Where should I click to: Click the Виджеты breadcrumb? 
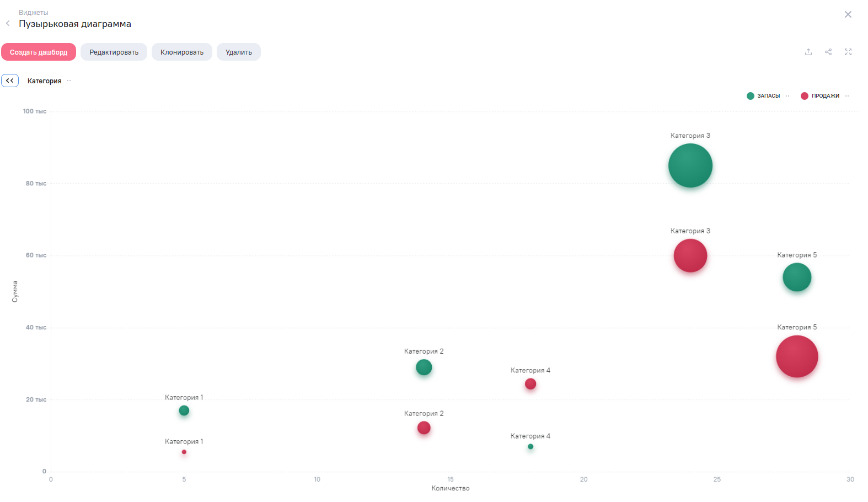(x=34, y=13)
